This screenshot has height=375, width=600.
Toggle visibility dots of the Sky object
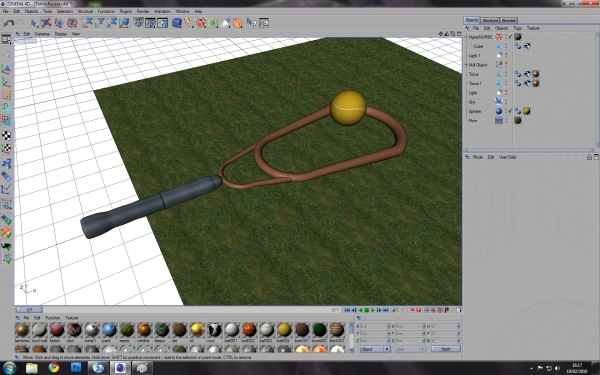(506, 102)
